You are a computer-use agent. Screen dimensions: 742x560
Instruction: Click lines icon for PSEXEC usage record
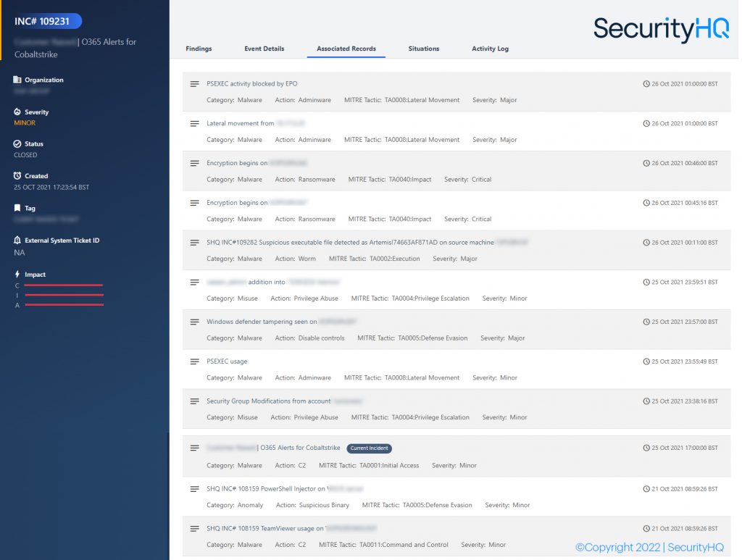click(x=194, y=362)
